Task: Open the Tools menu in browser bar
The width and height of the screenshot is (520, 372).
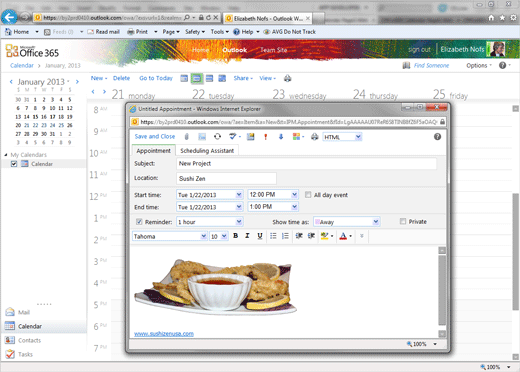Action: 219,32
